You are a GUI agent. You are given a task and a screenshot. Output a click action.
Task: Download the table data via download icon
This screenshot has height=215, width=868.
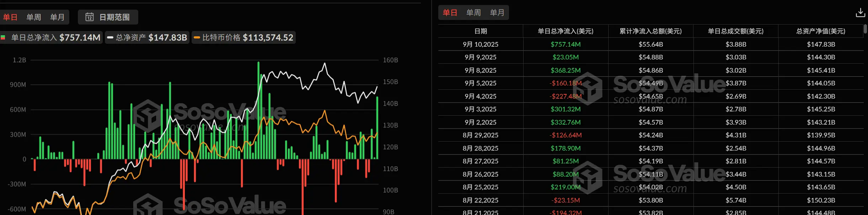coord(860,12)
